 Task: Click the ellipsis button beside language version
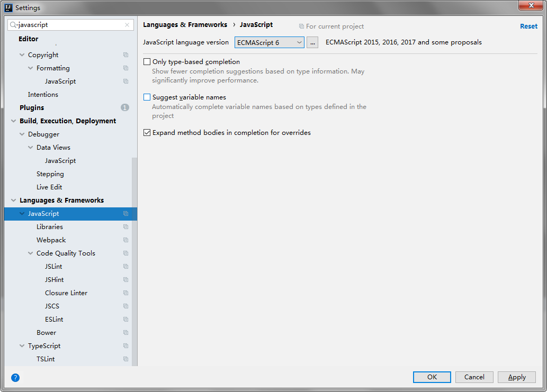click(x=312, y=42)
